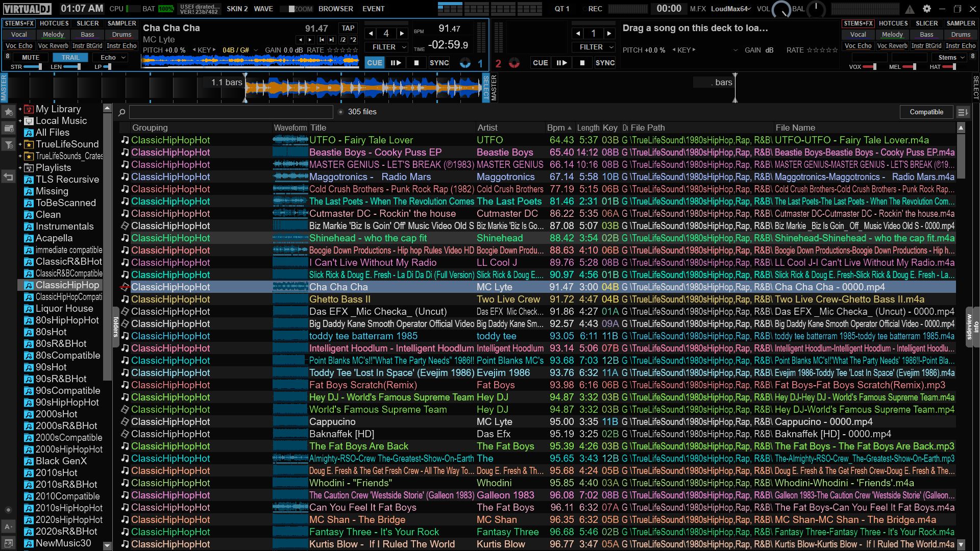Expand the Playlists tree node
Image resolution: width=980 pixels, height=551 pixels.
coord(20,168)
